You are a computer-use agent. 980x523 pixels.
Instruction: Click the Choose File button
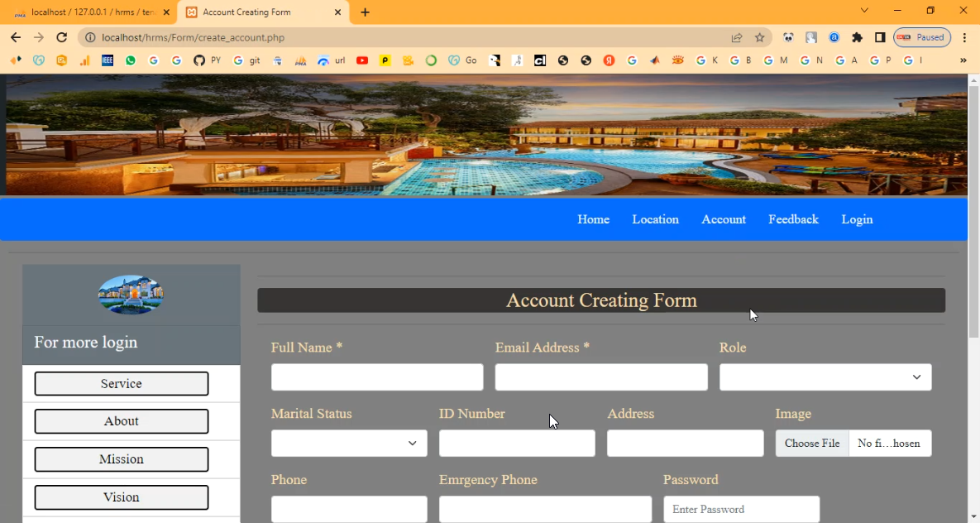click(811, 444)
